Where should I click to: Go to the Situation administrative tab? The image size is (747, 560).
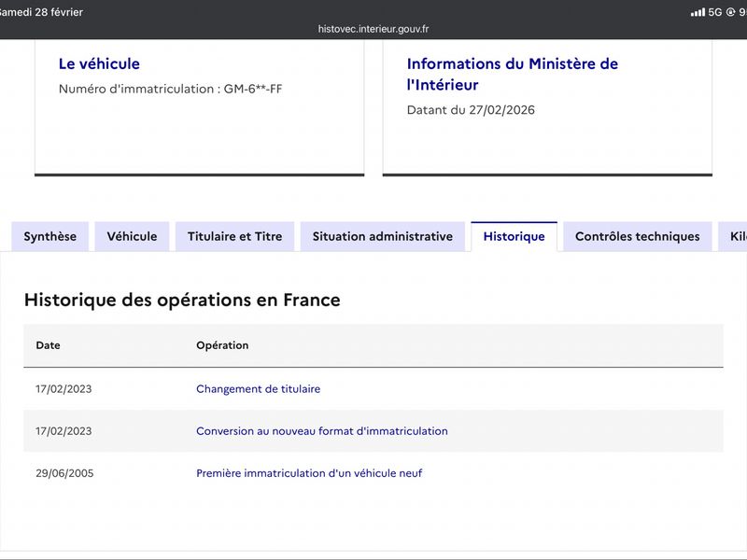pyautogui.click(x=382, y=236)
